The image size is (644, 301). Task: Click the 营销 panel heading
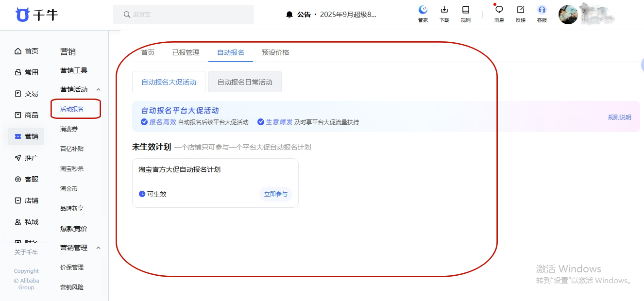coord(68,51)
